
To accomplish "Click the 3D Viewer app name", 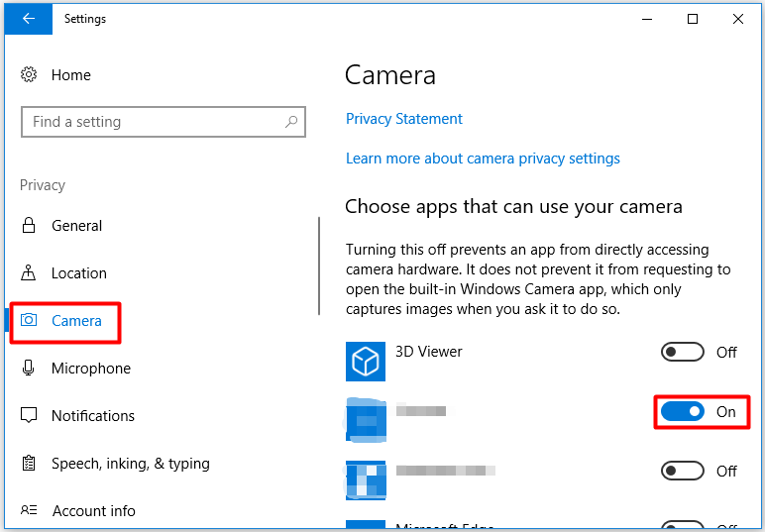I will [428, 352].
